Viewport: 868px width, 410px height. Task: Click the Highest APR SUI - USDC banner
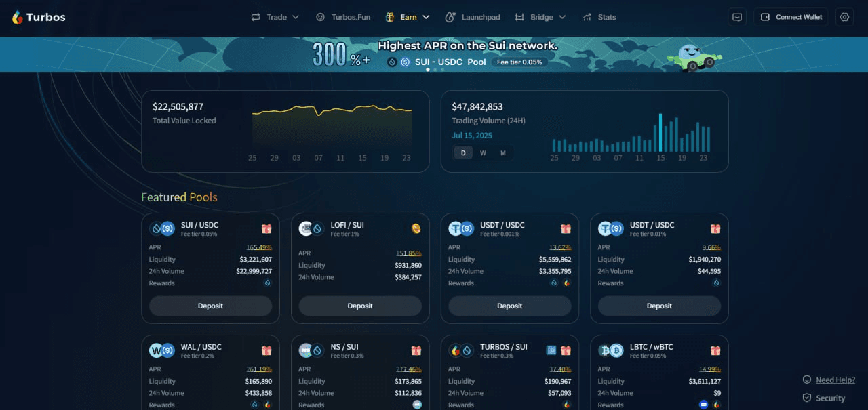434,54
